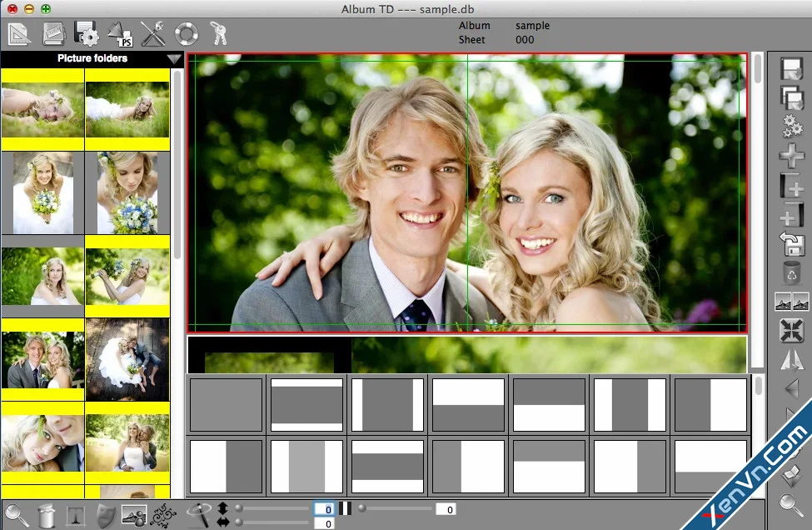Viewport: 812px width, 530px height.
Task: Click the add sheet with right spine icon
Action: click(x=791, y=215)
